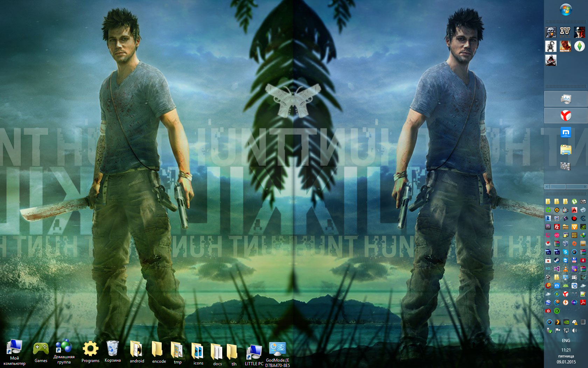Launch VirtualBox cube icon
The height and width of the screenshot is (368, 588).
pyautogui.click(x=566, y=243)
